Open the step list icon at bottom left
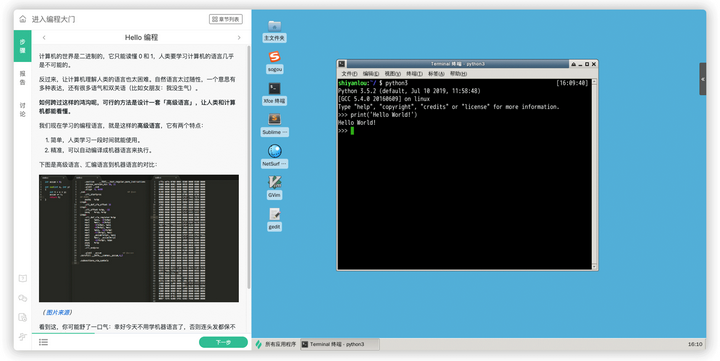This screenshot has width=720, height=361. 44,342
